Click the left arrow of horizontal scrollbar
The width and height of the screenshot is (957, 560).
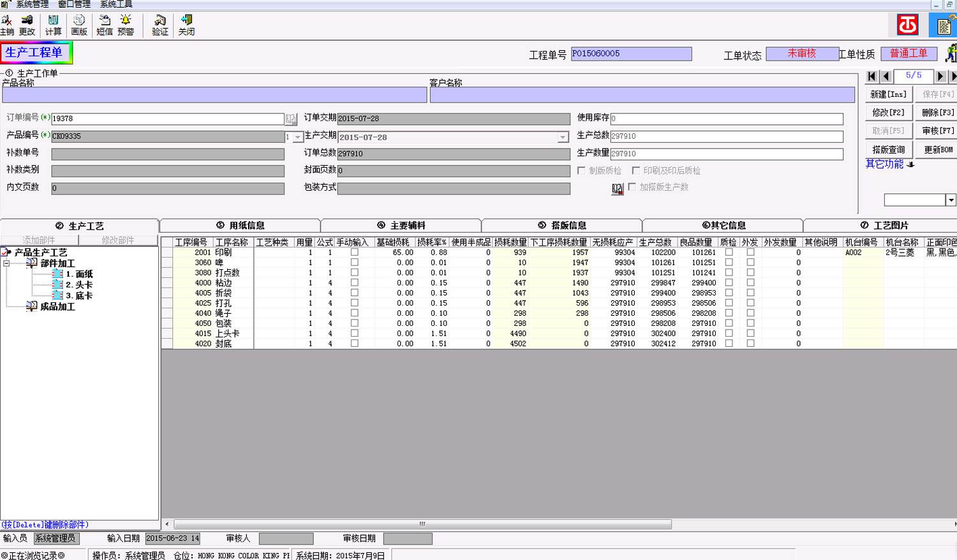point(167,524)
